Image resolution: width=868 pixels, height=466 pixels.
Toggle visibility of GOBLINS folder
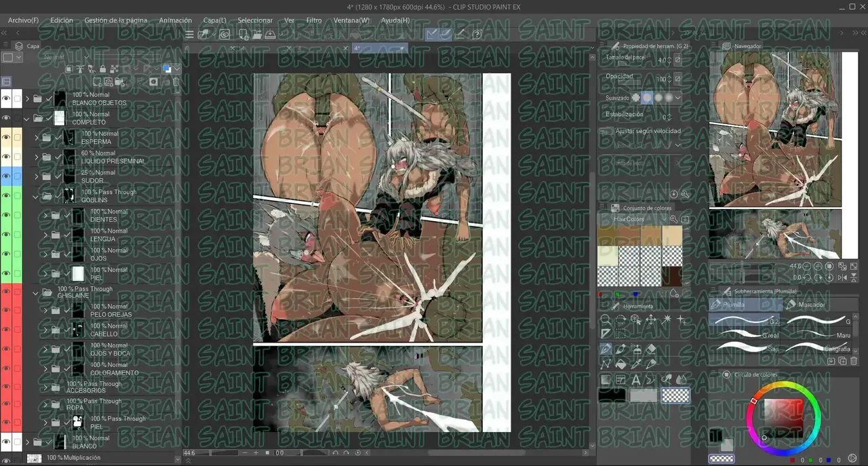[6, 196]
